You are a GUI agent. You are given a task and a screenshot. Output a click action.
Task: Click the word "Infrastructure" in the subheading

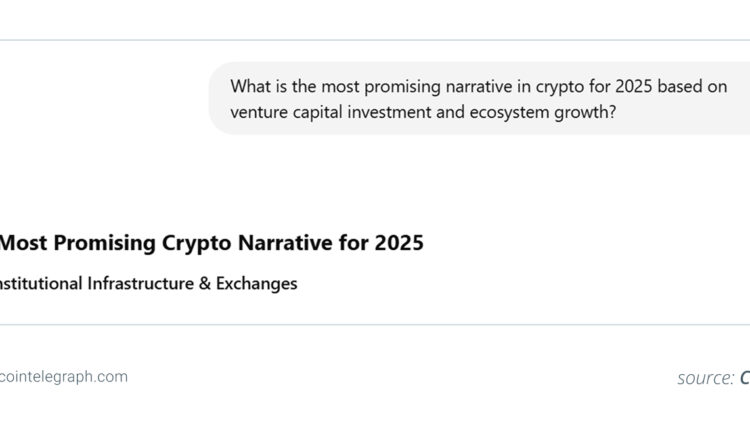[x=141, y=283]
